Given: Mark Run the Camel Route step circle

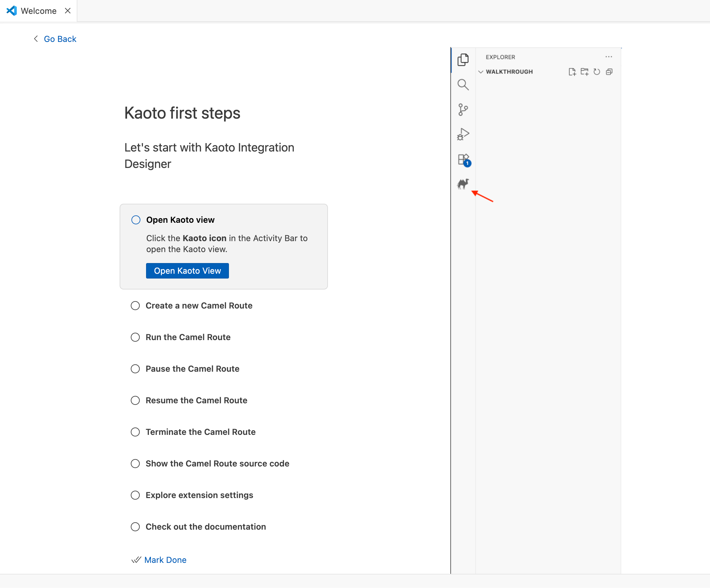Looking at the screenshot, I should coord(135,337).
